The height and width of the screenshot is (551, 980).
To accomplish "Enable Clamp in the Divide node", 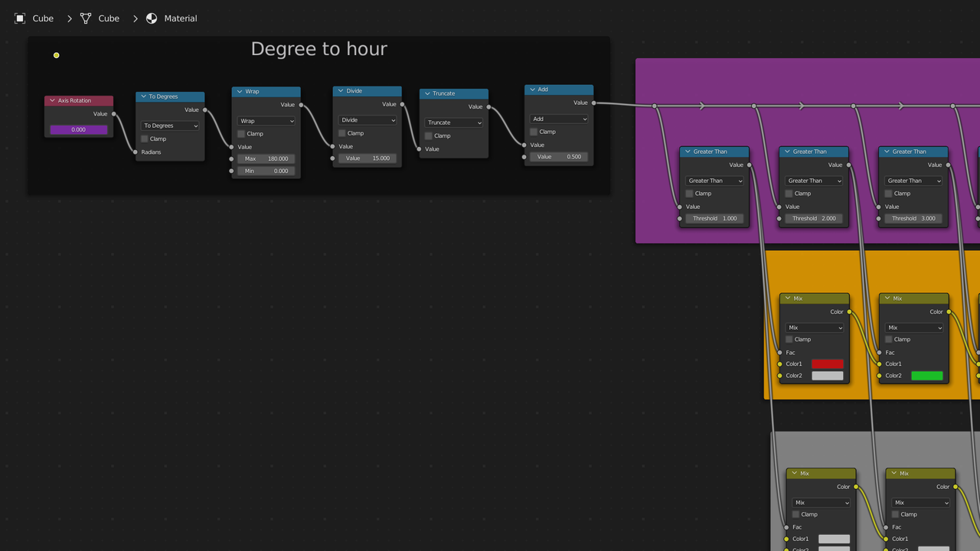I will coord(342,133).
